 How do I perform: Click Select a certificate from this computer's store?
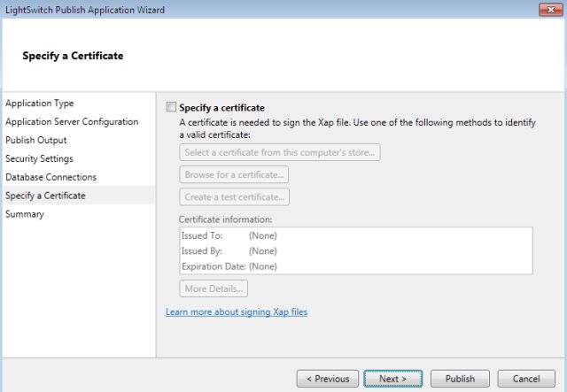(x=280, y=152)
